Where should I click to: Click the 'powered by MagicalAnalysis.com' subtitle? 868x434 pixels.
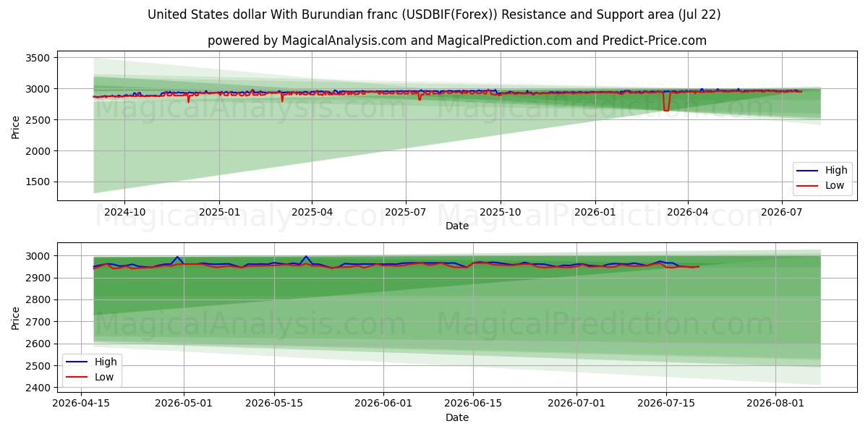[457, 41]
